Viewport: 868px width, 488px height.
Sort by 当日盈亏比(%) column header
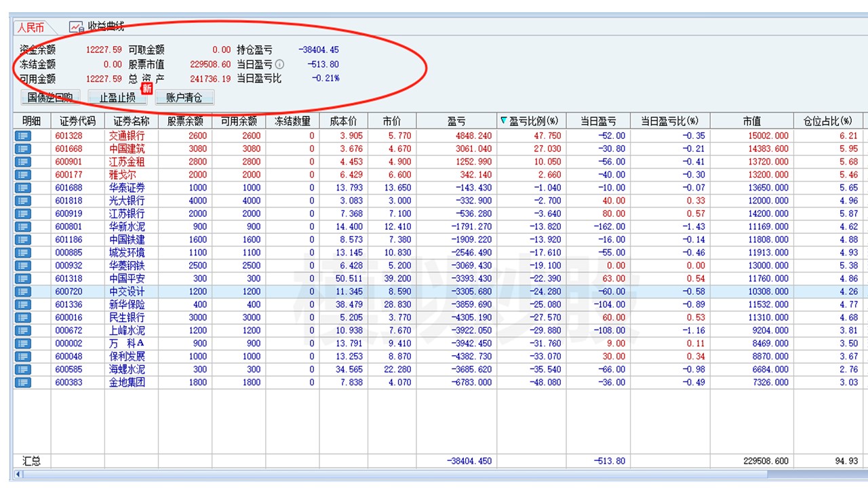tap(670, 121)
